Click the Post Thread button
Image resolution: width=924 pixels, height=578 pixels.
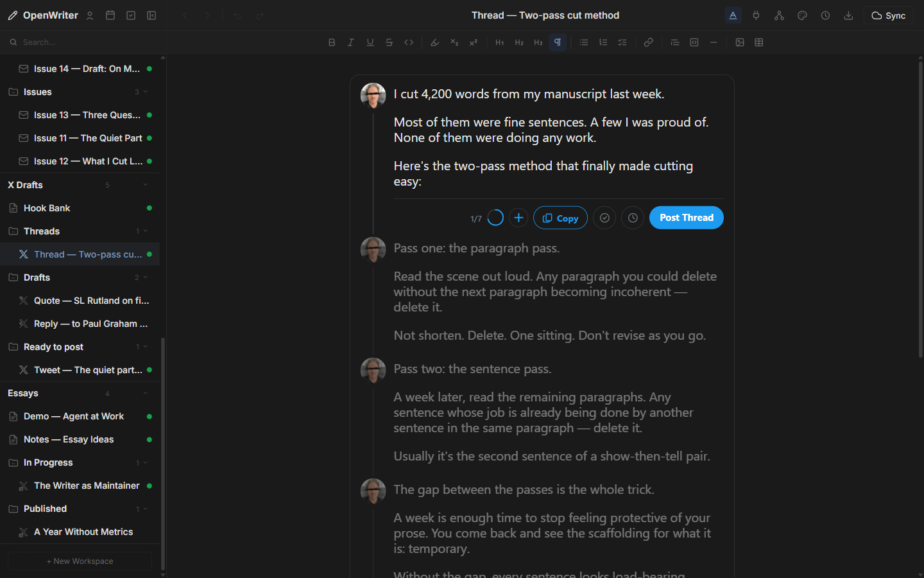pos(686,218)
